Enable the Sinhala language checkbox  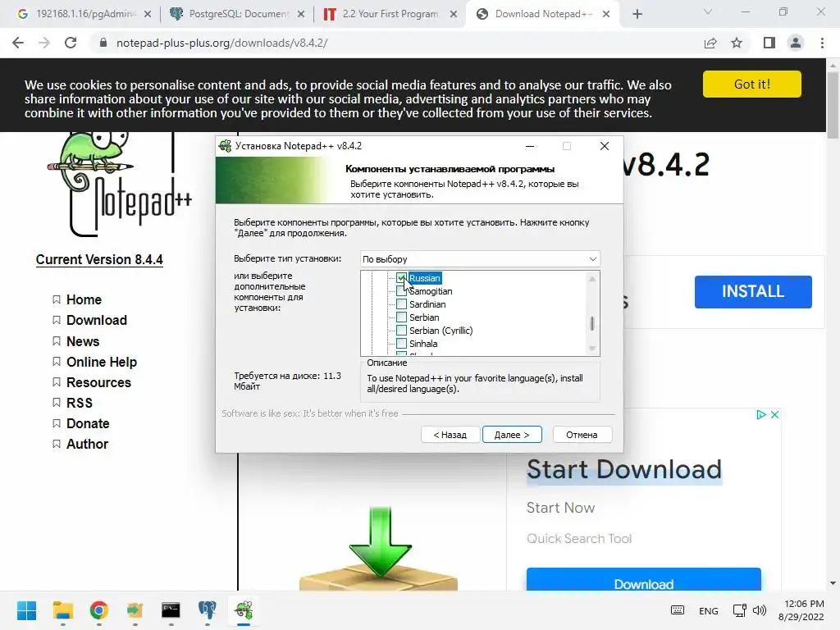click(x=401, y=344)
